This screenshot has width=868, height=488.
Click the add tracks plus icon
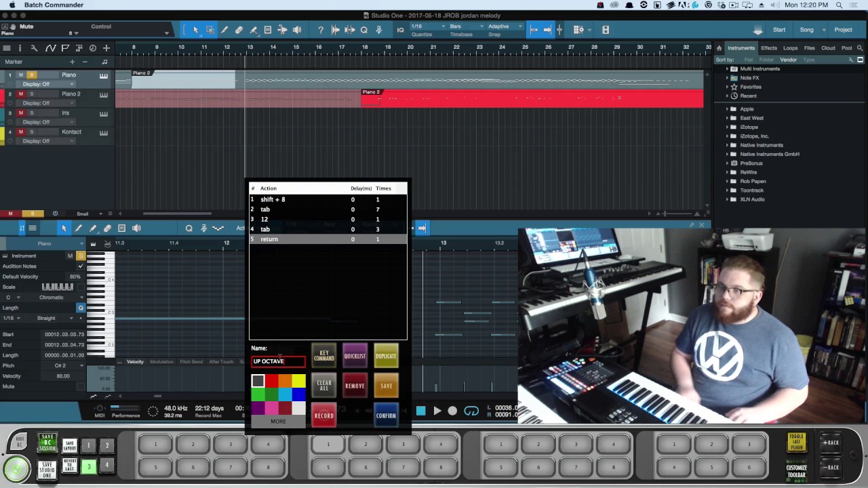(x=106, y=48)
